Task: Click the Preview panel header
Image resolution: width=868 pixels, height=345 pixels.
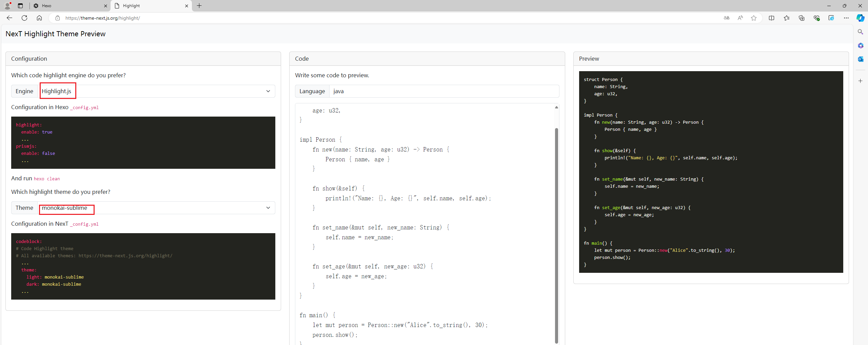Action: tap(711, 59)
